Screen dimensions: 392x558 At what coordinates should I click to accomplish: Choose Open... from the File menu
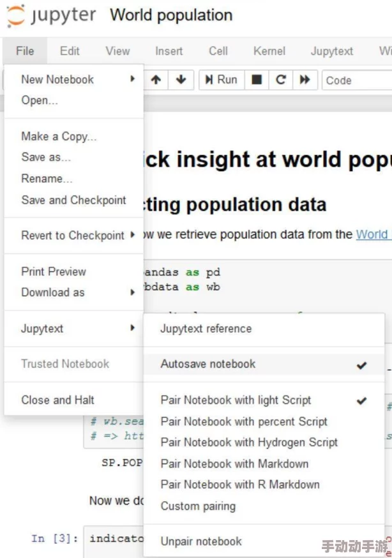click(x=74, y=100)
